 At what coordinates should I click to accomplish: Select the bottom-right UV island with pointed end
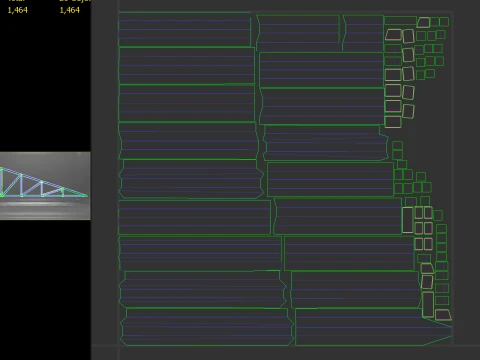[374, 327]
